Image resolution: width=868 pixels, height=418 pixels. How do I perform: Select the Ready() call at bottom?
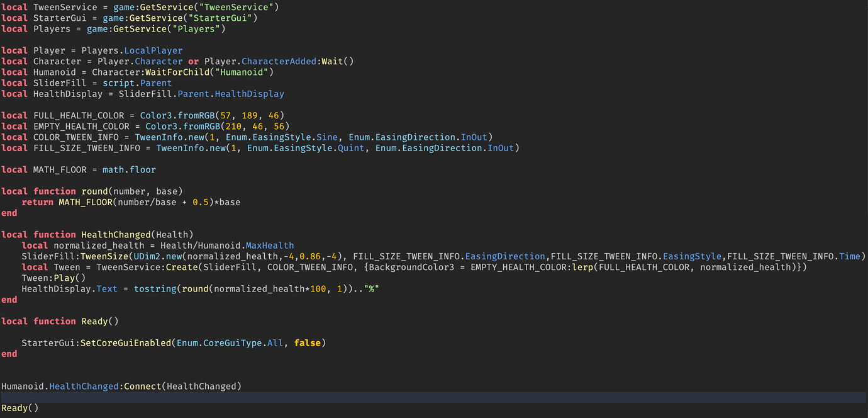[x=19, y=407]
